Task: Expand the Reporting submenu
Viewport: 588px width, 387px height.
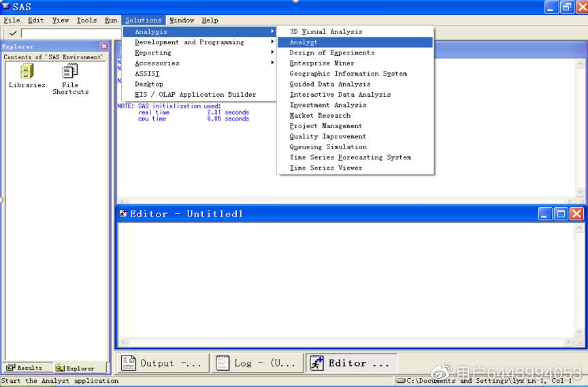Action: pyautogui.click(x=153, y=53)
